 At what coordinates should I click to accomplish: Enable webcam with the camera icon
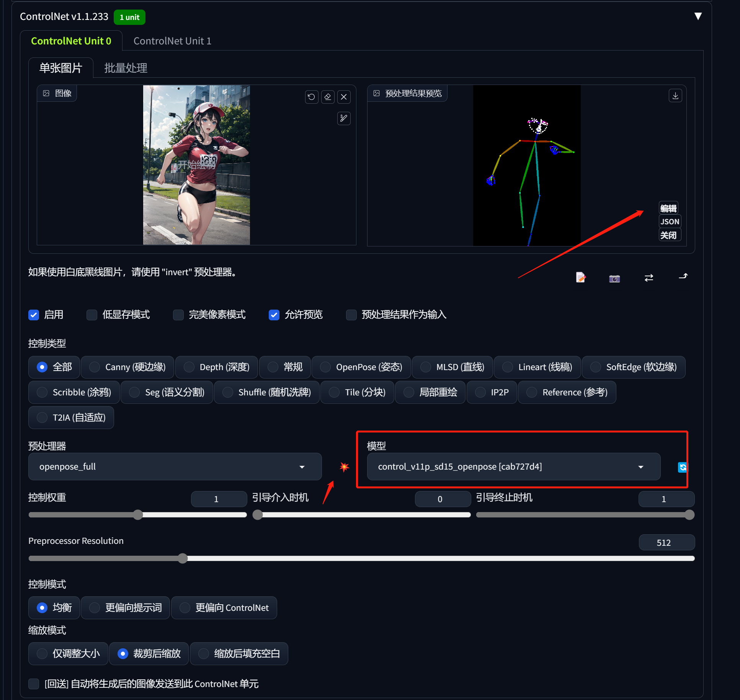point(614,278)
